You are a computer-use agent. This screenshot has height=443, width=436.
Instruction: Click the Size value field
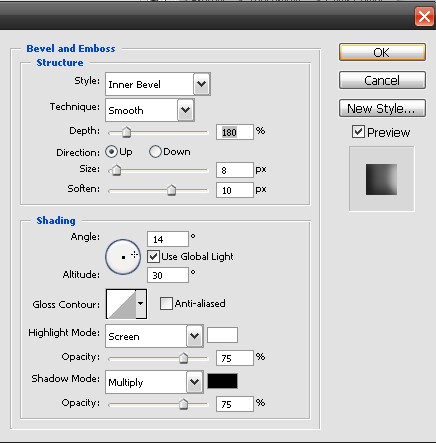(x=235, y=170)
